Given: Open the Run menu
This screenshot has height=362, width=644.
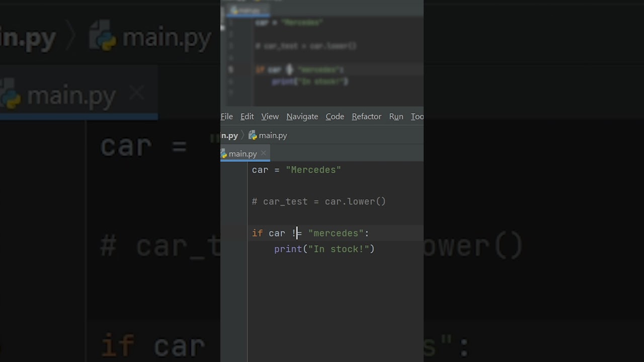Looking at the screenshot, I should [x=396, y=117].
